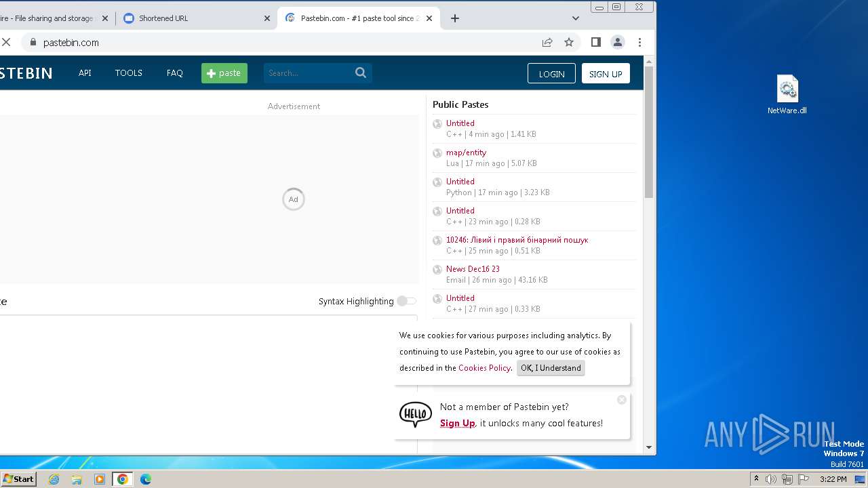The height and width of the screenshot is (488, 868).
Task: Click the Public Pastes heading
Action: tap(460, 104)
